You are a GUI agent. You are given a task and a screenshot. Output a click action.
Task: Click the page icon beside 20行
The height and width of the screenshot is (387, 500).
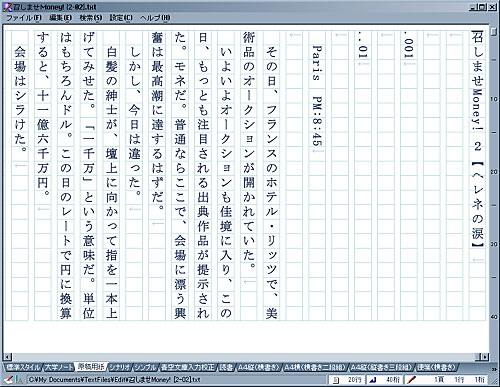point(336,380)
